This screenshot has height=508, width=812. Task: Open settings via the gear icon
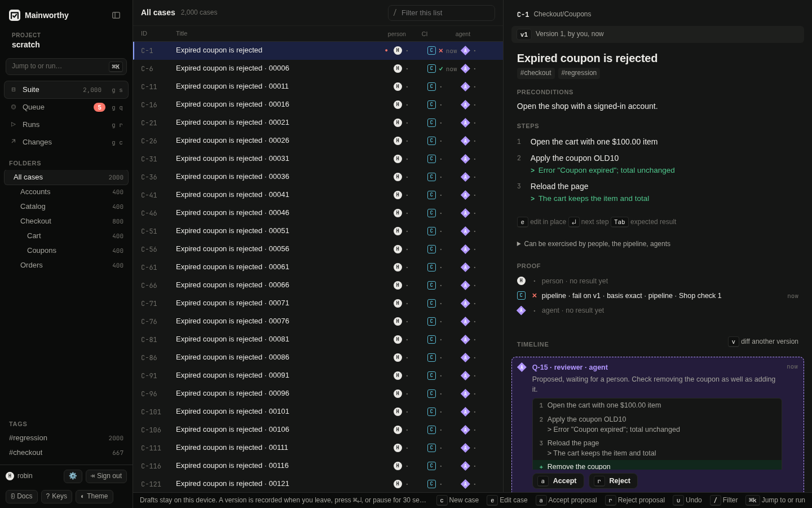[73, 476]
